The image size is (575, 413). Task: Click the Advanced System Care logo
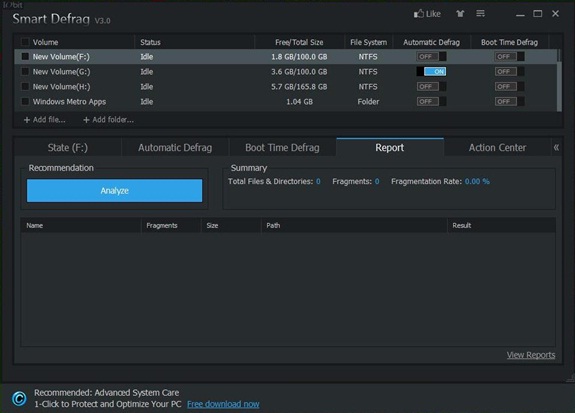(19, 398)
